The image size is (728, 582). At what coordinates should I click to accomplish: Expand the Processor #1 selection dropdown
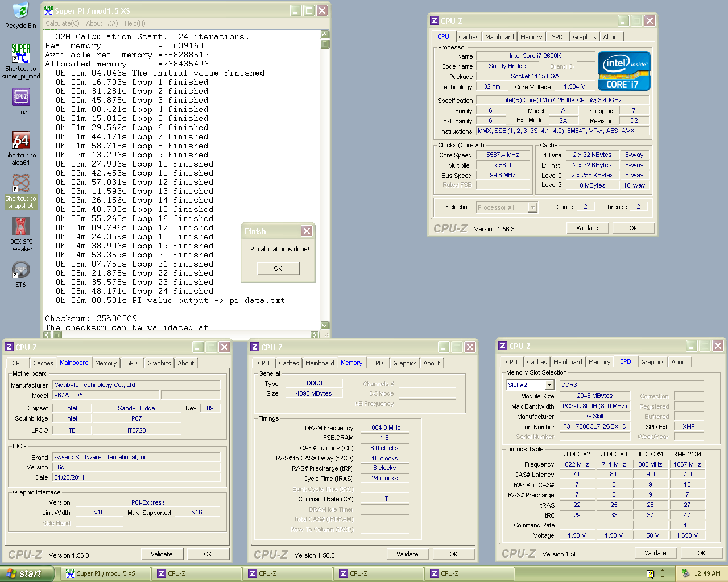tap(532, 207)
